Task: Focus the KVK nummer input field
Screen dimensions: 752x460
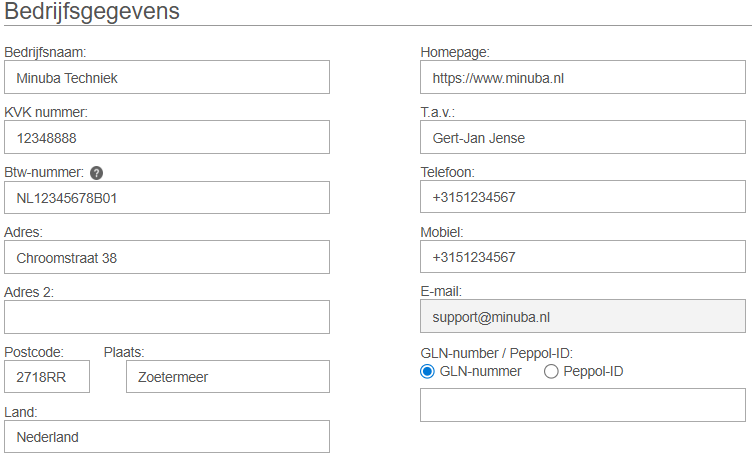Action: tap(167, 137)
